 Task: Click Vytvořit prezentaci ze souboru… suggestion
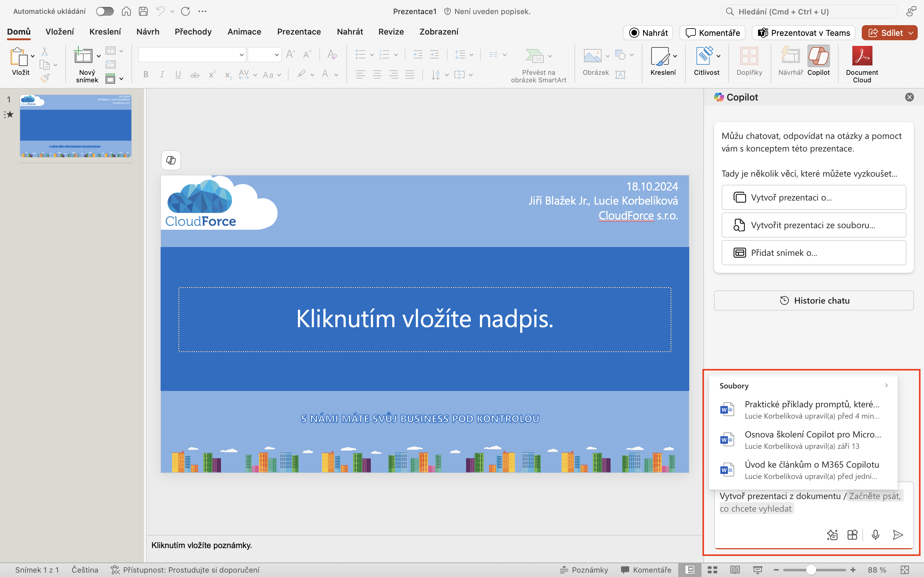[814, 225]
